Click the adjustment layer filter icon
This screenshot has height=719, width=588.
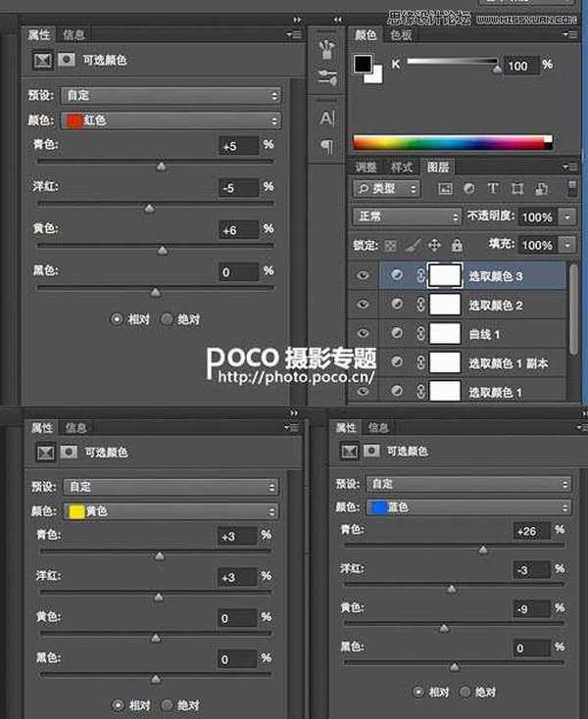(468, 188)
